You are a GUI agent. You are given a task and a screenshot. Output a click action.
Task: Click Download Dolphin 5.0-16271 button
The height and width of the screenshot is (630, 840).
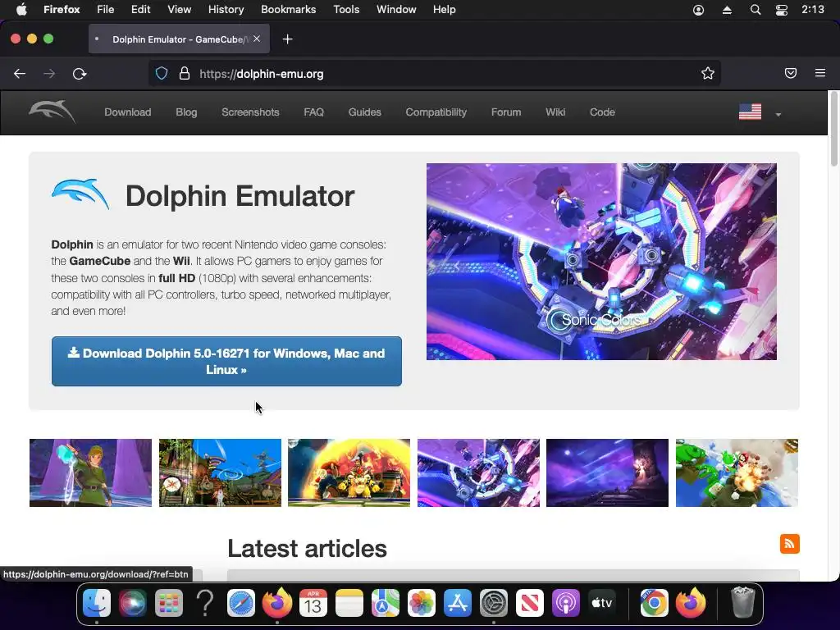[x=226, y=361]
